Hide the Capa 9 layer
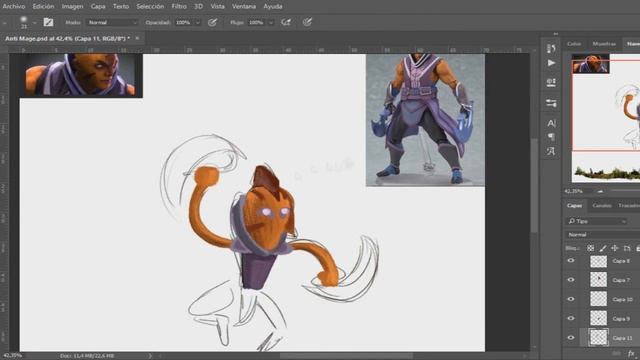 (571, 318)
